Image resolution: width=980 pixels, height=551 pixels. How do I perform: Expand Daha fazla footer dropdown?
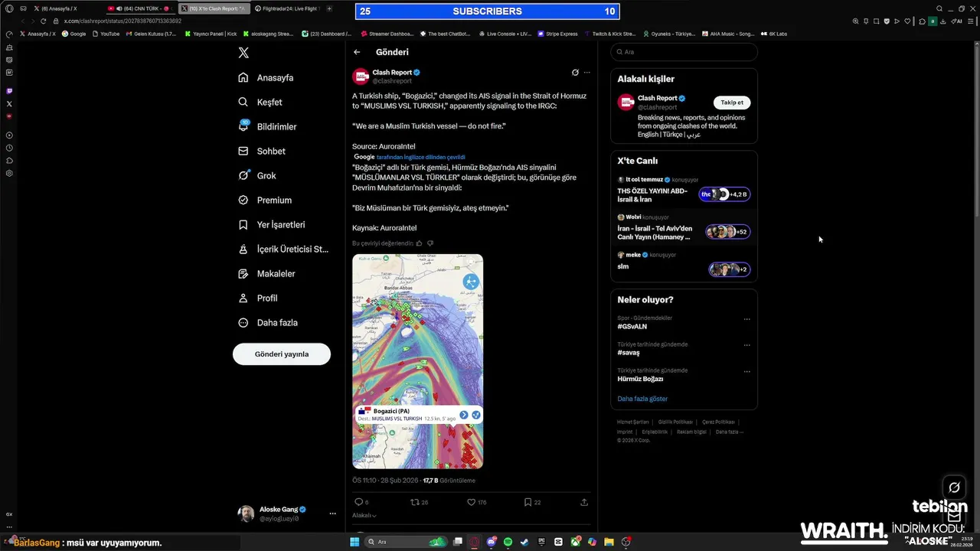point(730,432)
